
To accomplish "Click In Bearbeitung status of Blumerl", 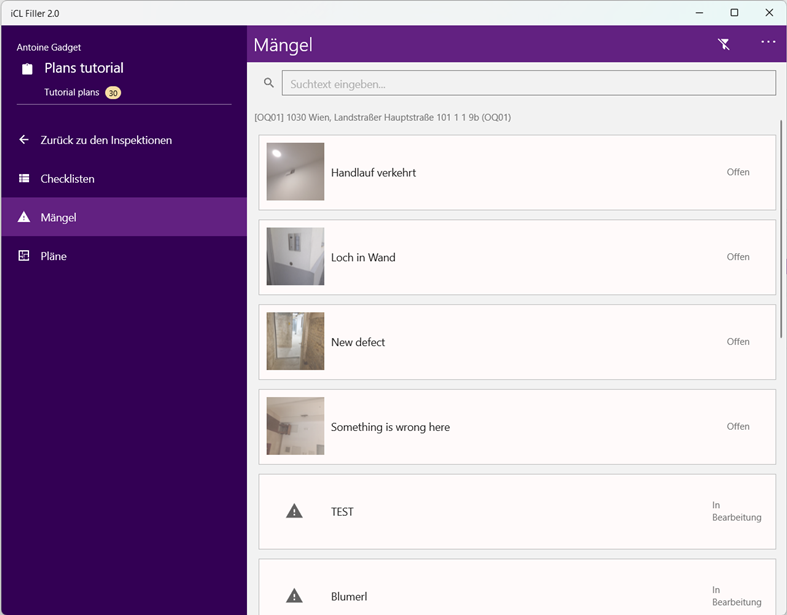I will (736, 596).
